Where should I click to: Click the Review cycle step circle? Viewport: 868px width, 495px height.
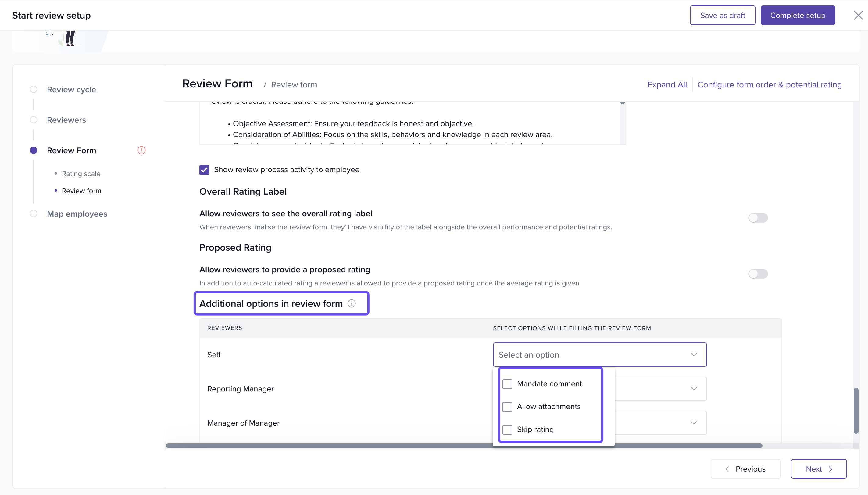(33, 90)
